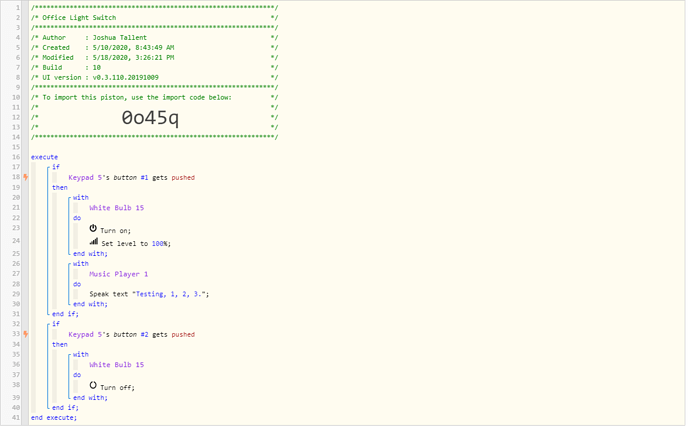Screen dimensions: 690x428
Task: Click the Turn off; action
Action: tap(117, 388)
